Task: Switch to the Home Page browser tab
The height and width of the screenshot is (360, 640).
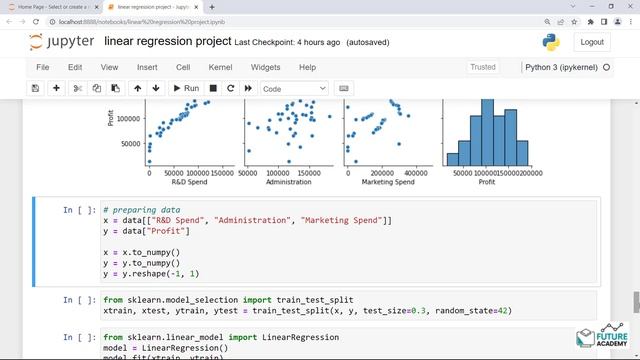Action: [52, 7]
